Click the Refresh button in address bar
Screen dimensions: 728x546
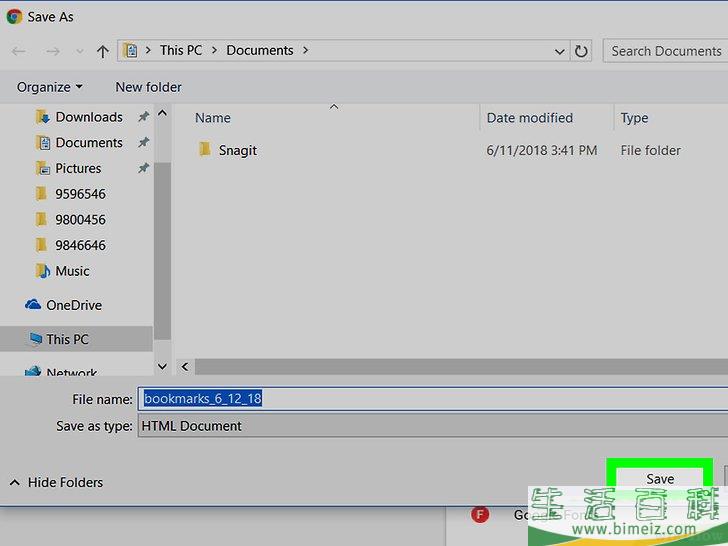click(x=582, y=50)
